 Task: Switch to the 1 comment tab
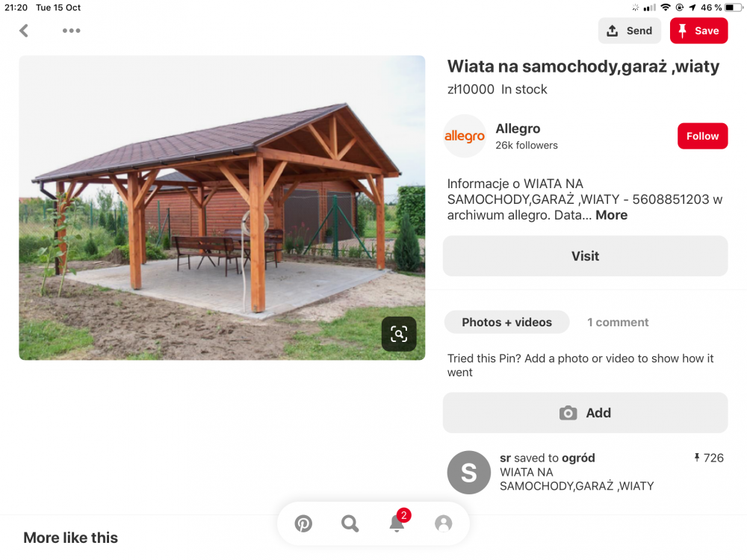pos(618,323)
